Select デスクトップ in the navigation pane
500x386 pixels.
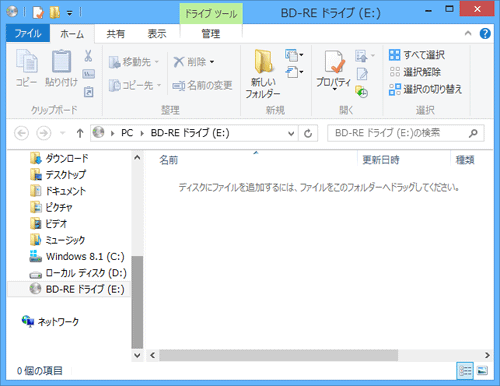pos(58,175)
